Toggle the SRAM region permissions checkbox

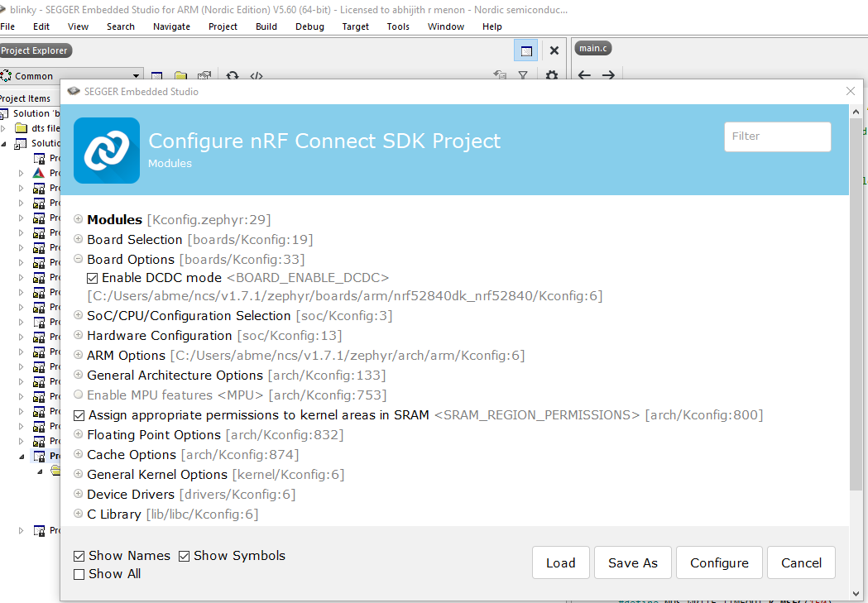(79, 415)
